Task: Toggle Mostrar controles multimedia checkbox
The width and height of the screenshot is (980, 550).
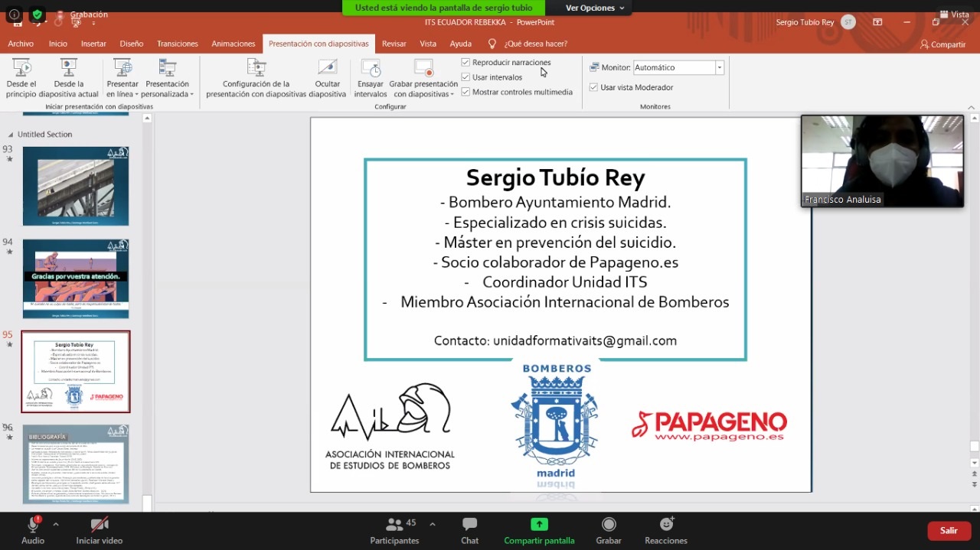Action: [x=465, y=92]
